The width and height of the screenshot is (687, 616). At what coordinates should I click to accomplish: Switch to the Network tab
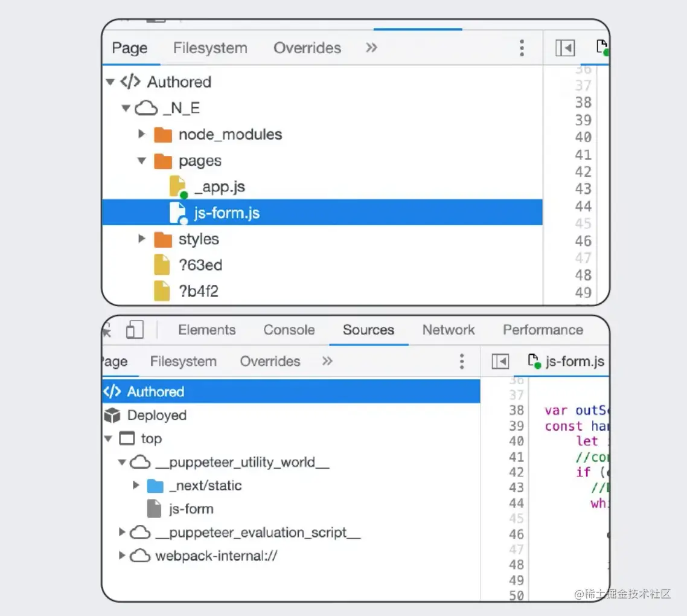click(449, 330)
